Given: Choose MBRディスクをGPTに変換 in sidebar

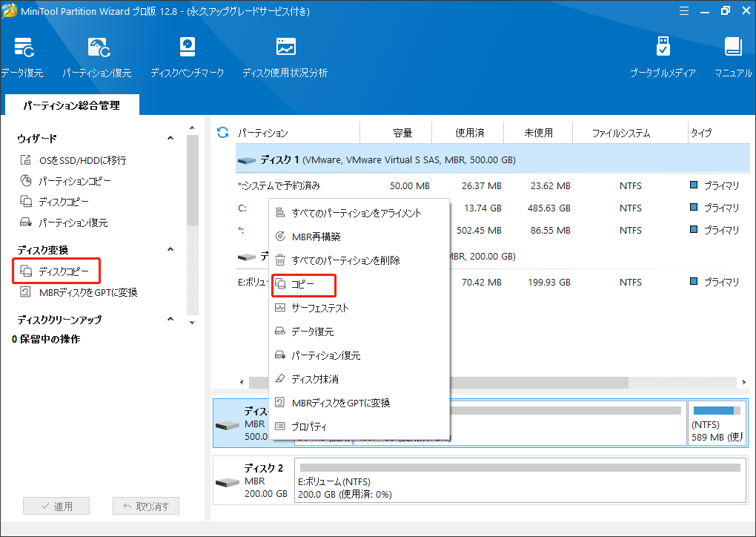Looking at the screenshot, I should 78,292.
